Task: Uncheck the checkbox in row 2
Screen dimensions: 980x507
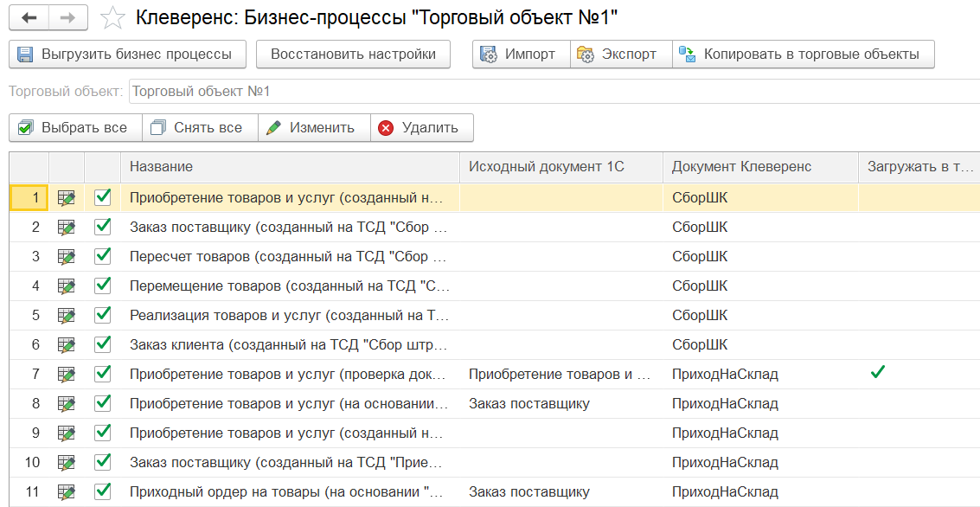Action: click(x=103, y=227)
